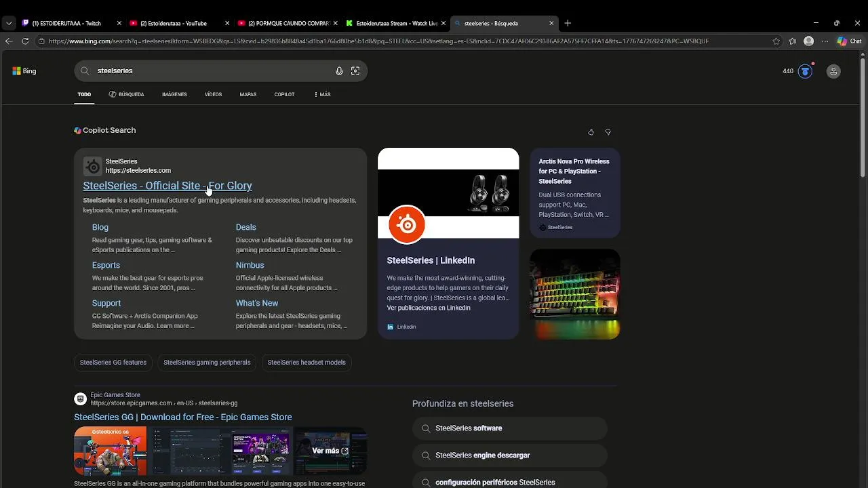The width and height of the screenshot is (868, 488).
Task: Open the Deals sitelink
Action: [x=246, y=227]
